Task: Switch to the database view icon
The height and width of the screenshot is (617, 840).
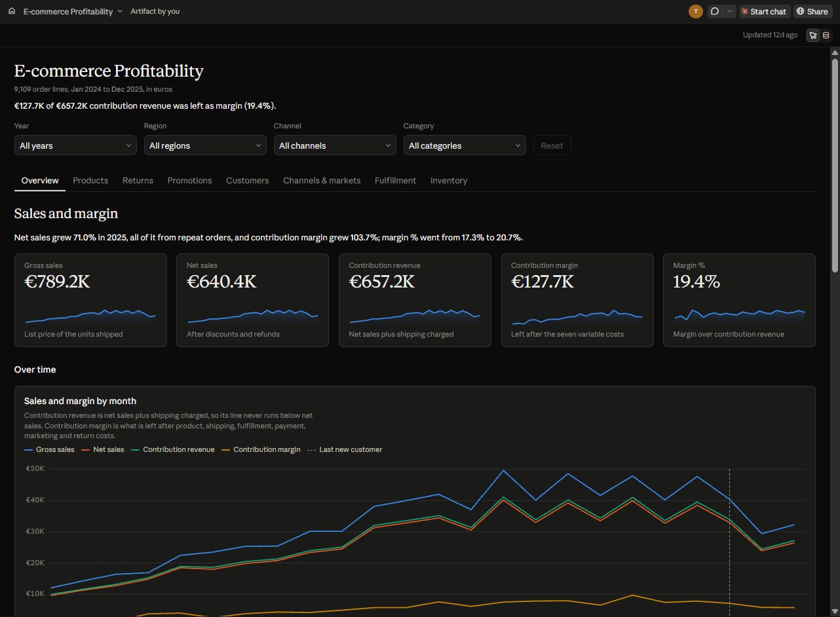Action: point(826,35)
